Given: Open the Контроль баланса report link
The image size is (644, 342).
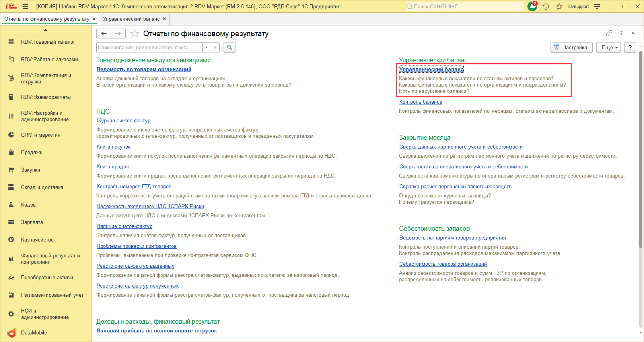Looking at the screenshot, I should [420, 102].
